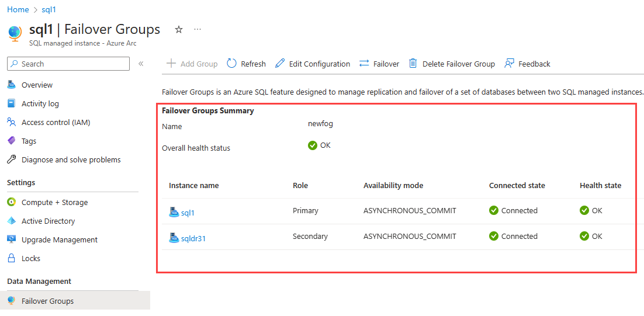Click the Role column header
Viewport: 644px width, 316px height.
300,186
